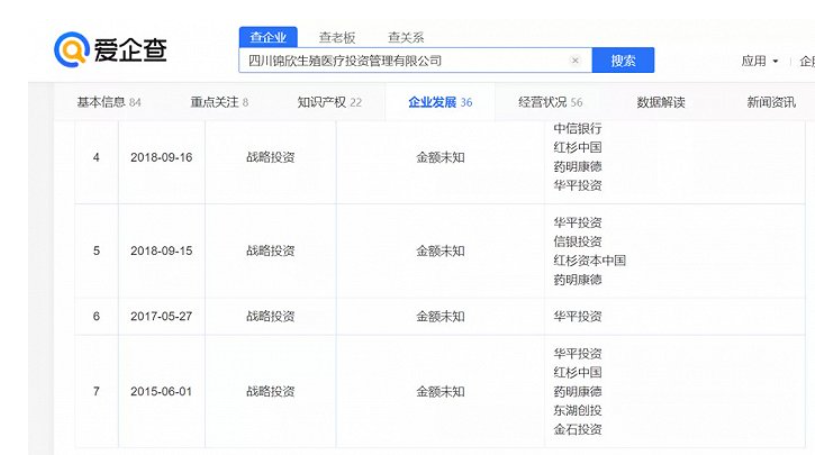Click row number 4 in the table
Viewport: 833px width, 470px height.
coord(96,157)
